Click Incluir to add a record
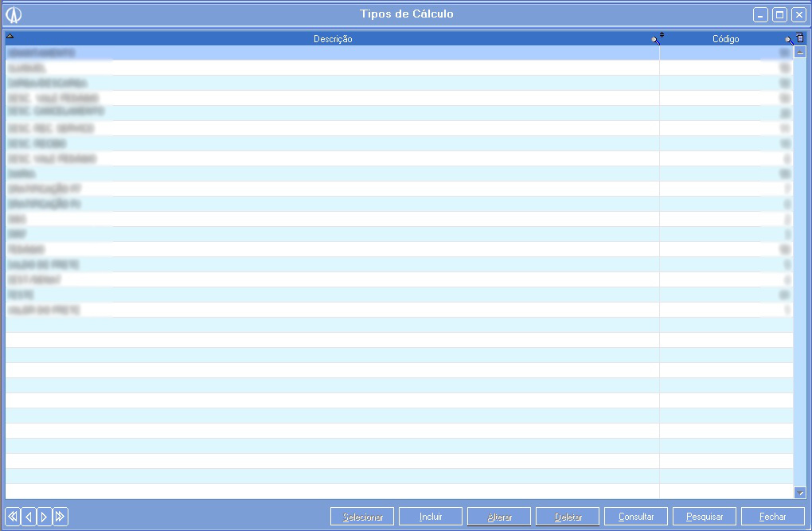Screen dimensions: 812x531 (431, 517)
